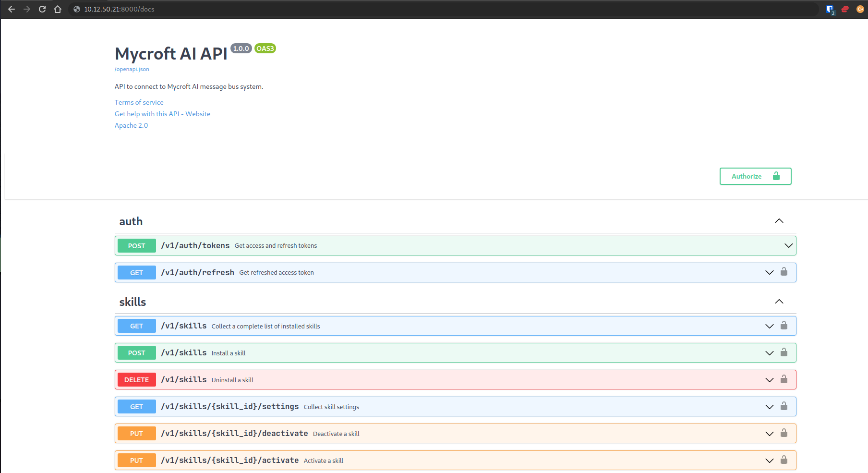Open the Bitwarden shield extension icon

pos(830,9)
